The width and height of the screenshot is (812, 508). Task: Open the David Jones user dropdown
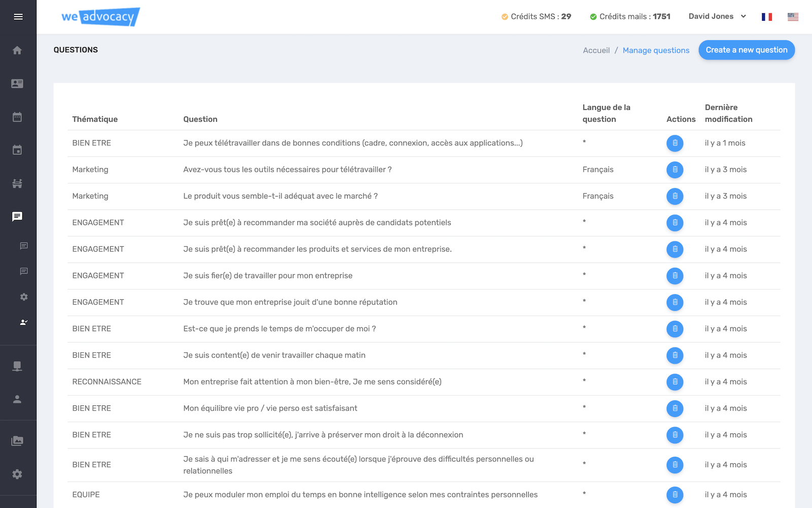click(717, 17)
